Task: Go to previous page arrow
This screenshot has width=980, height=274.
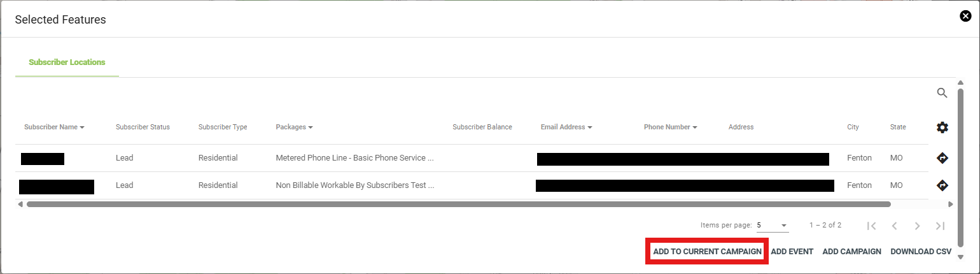Action: [894, 226]
